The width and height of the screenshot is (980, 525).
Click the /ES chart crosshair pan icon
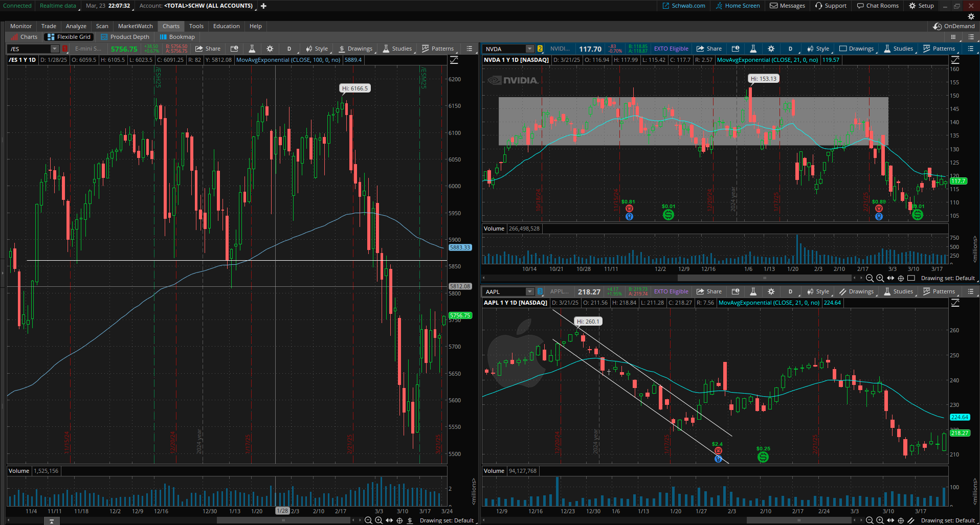pos(399,520)
